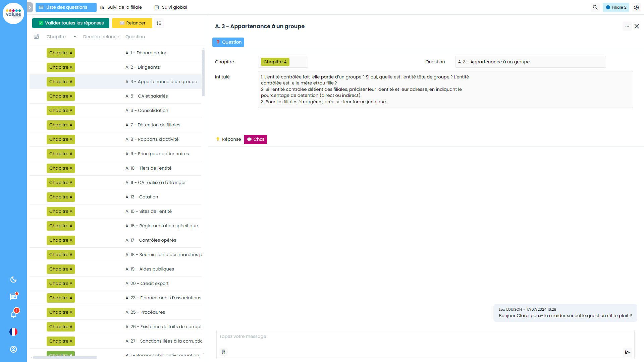
Task: Click the message input field
Action: [x=425, y=337]
